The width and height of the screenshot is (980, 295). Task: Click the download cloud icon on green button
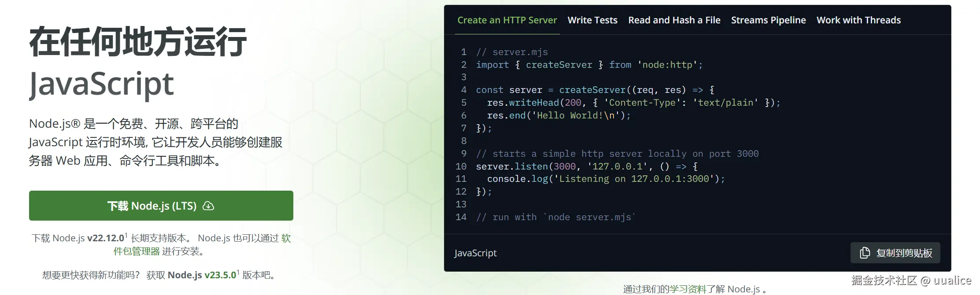(x=208, y=206)
